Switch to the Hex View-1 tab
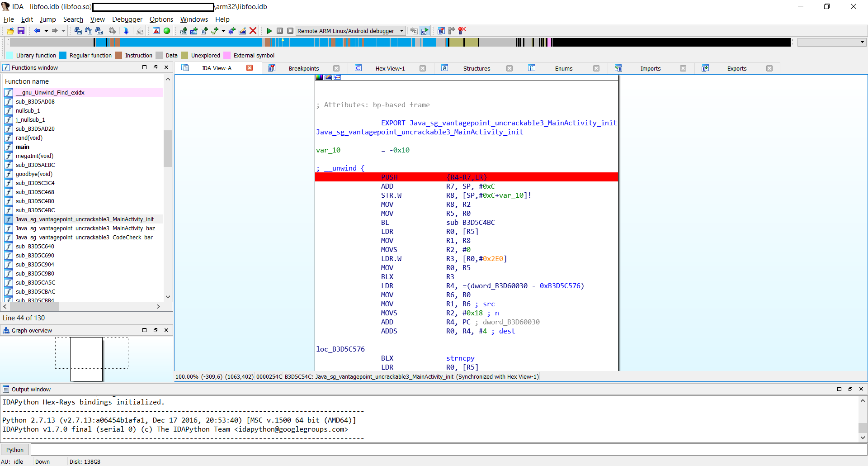 [x=390, y=68]
